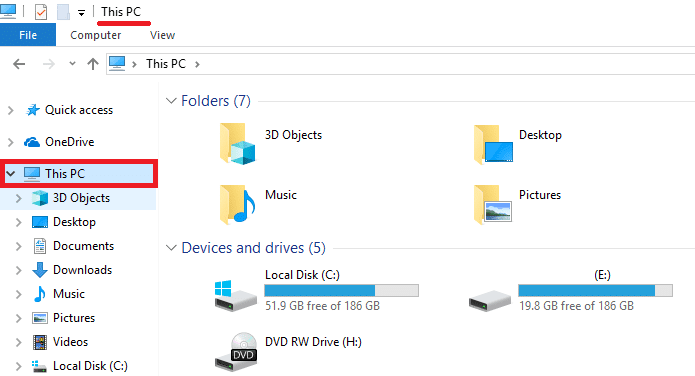The height and width of the screenshot is (376, 695).
Task: Click the New Folder icon in title bar
Action: click(63, 12)
